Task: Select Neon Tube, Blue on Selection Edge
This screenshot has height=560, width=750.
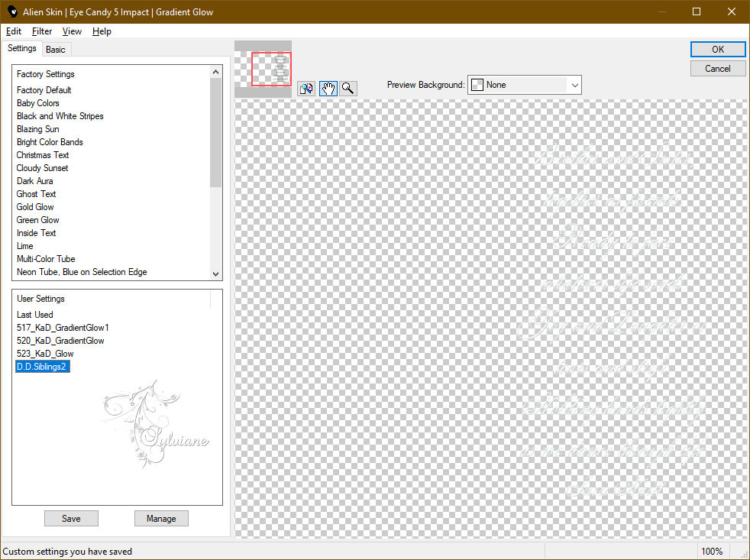Action: (x=82, y=271)
